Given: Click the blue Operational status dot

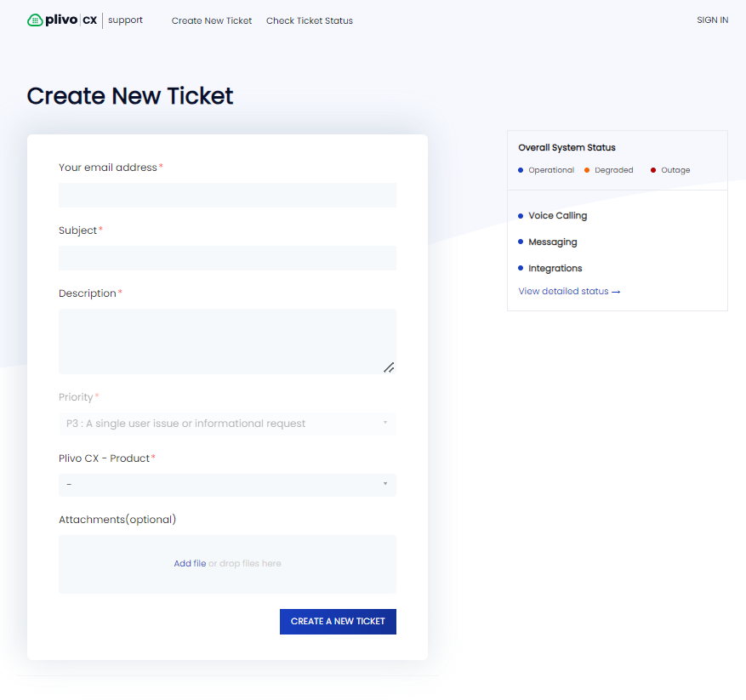Looking at the screenshot, I should coord(521,170).
